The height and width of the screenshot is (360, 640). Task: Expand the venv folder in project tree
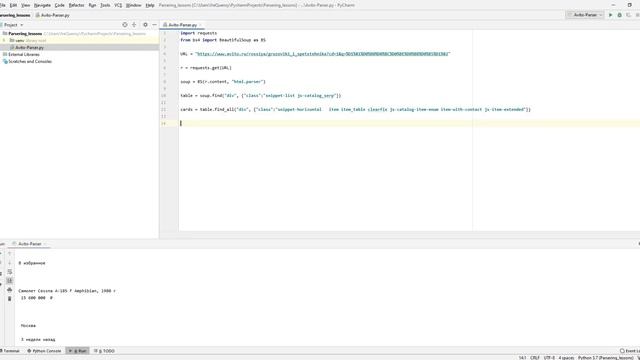[x=4, y=40]
